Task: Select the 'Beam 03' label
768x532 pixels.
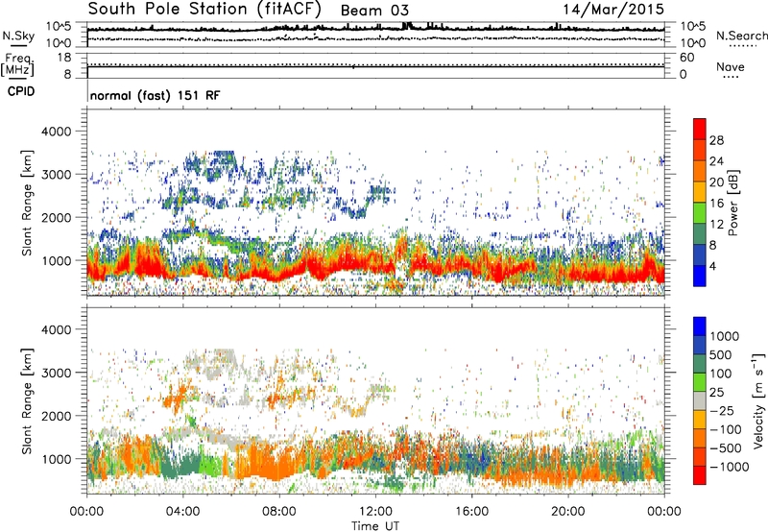Action: 374,11
